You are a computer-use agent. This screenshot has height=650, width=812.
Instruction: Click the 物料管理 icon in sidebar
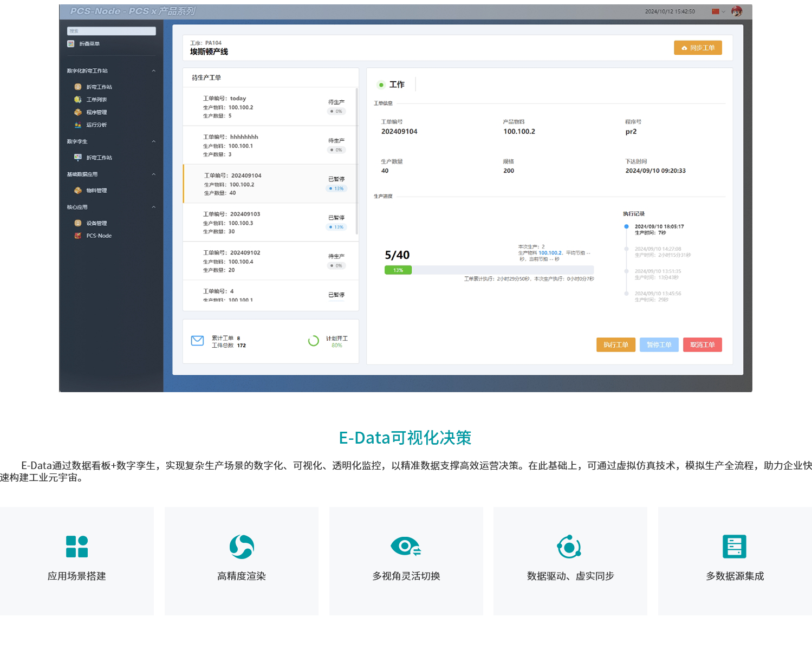(78, 191)
